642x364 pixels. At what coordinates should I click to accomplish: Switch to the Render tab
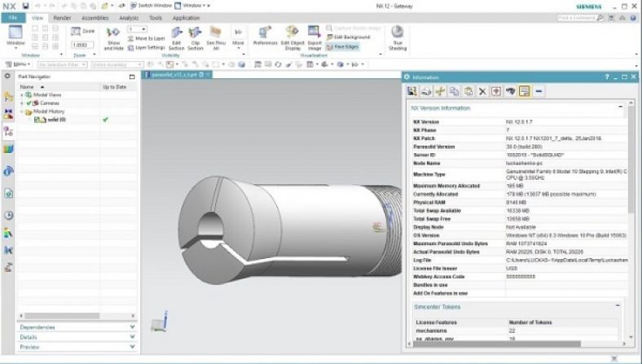click(62, 18)
